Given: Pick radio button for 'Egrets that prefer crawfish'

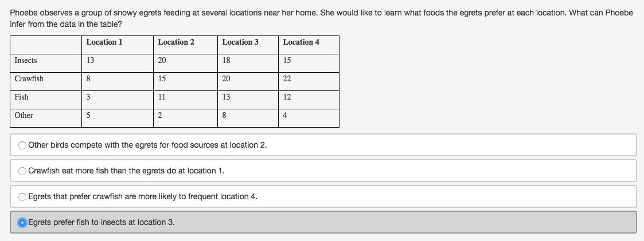Looking at the screenshot, I should pos(22,197).
